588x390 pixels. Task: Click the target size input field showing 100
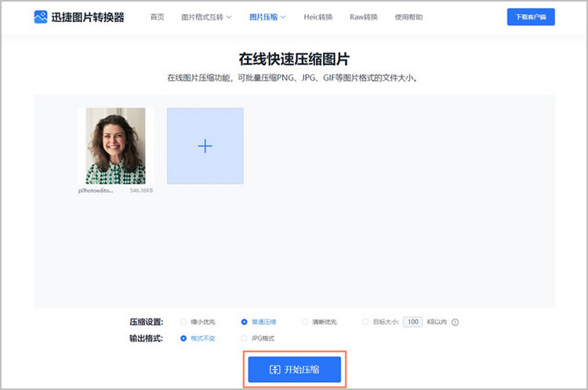[413, 322]
